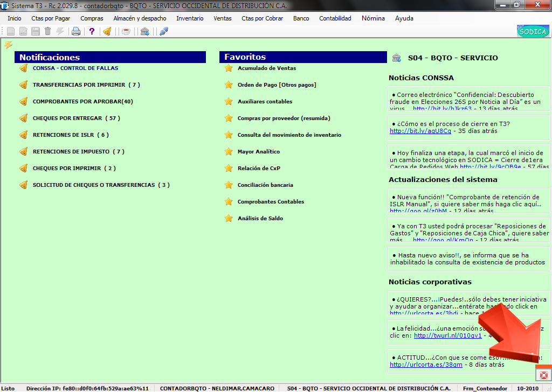Follow the http://urlcorta.es/38gm link
The image size is (552, 392).
click(426, 365)
